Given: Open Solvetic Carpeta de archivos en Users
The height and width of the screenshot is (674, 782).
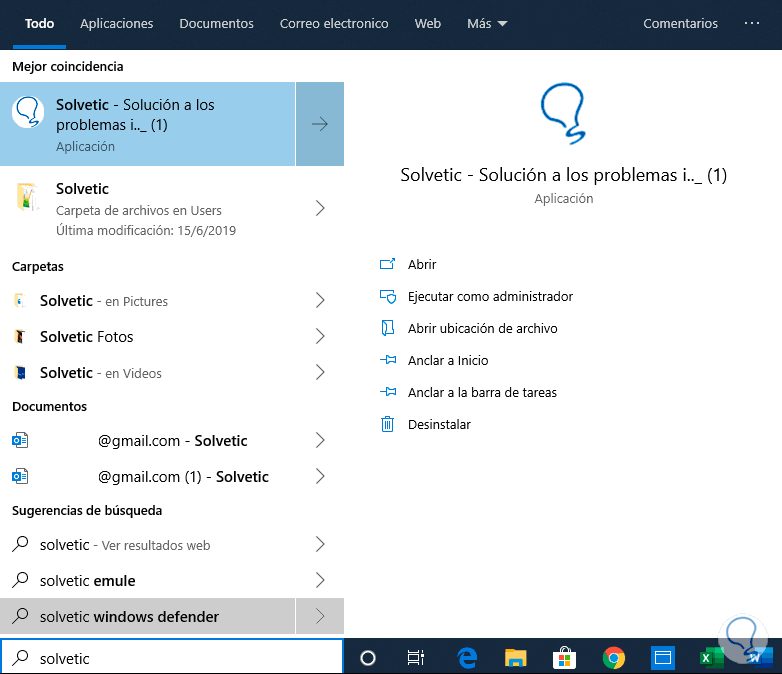Looking at the screenshot, I should 172,209.
